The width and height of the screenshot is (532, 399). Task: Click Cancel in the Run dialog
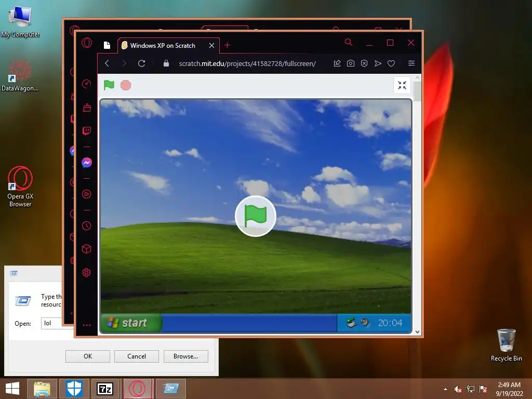(137, 356)
